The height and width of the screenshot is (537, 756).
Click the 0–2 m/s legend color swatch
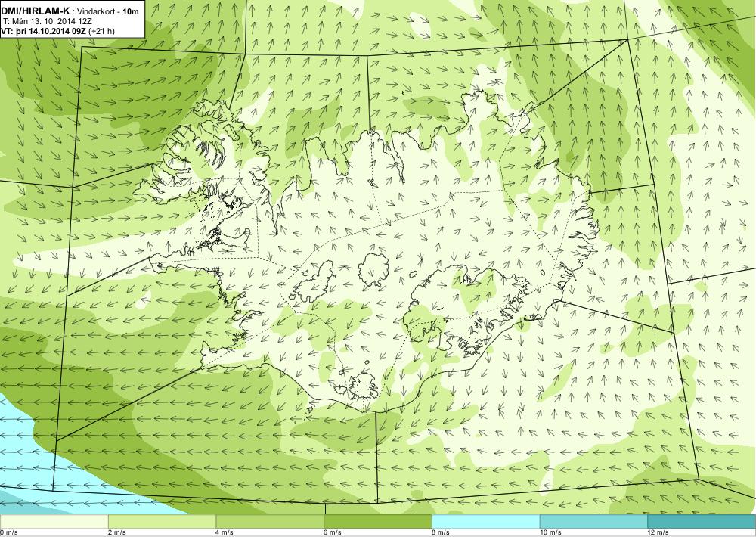[x=54, y=522]
